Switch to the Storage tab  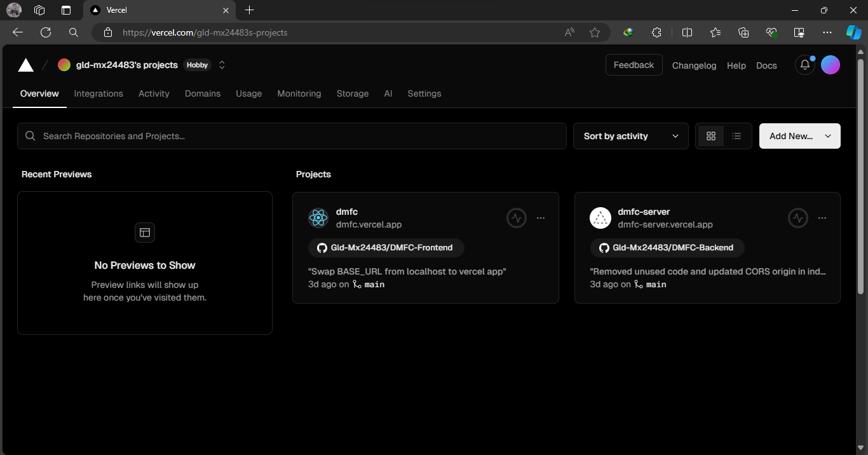click(352, 93)
